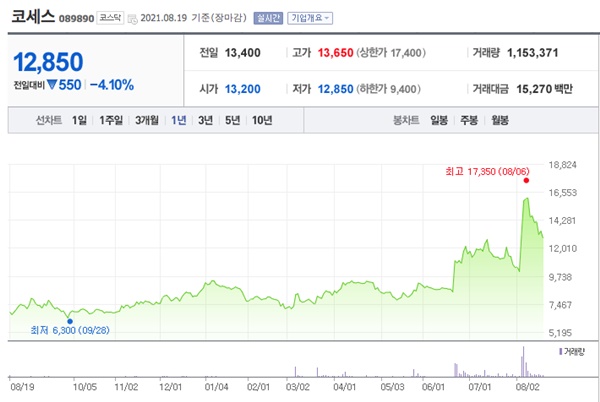
Task: Click the 08/19 date axis label
Action: (x=22, y=387)
